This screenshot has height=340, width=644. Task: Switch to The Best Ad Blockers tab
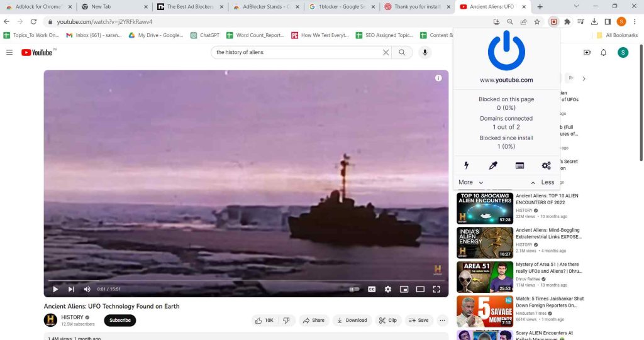(190, 6)
